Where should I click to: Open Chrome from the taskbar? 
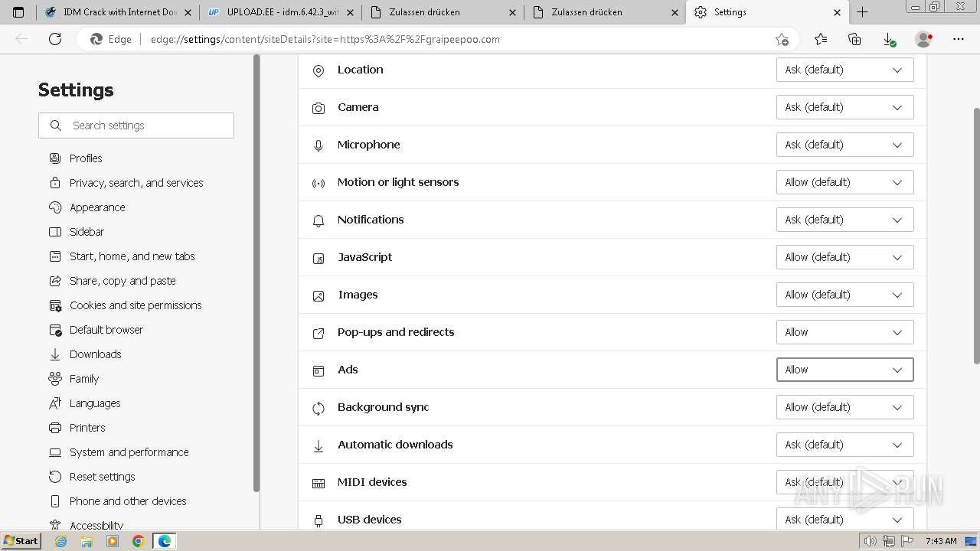tap(138, 541)
